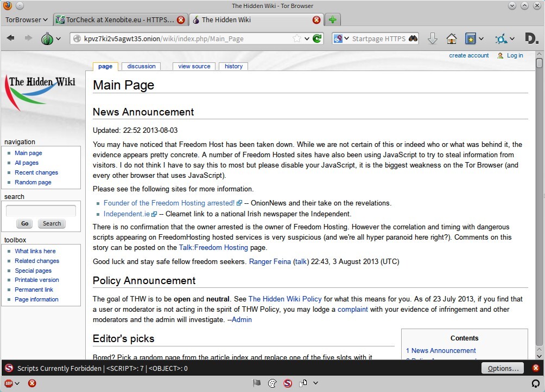Click the cookie icon in the add-on bar

tap(272, 383)
